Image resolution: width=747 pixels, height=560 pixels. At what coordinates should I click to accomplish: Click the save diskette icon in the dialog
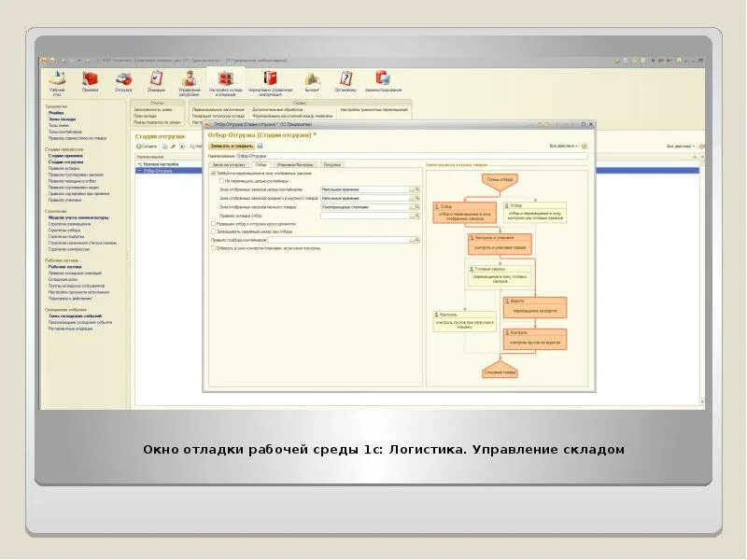pos(261,147)
